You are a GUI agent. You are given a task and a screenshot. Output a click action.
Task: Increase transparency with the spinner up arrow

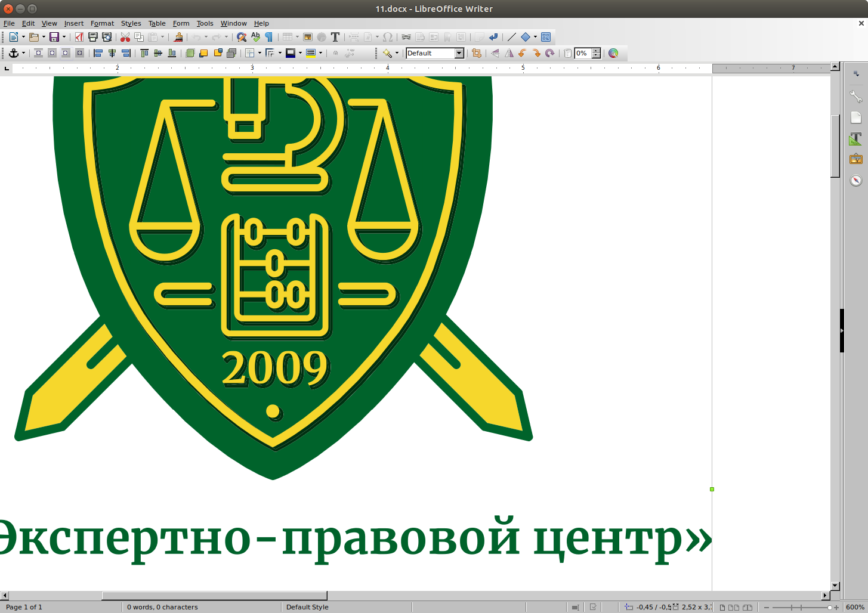[x=596, y=51]
